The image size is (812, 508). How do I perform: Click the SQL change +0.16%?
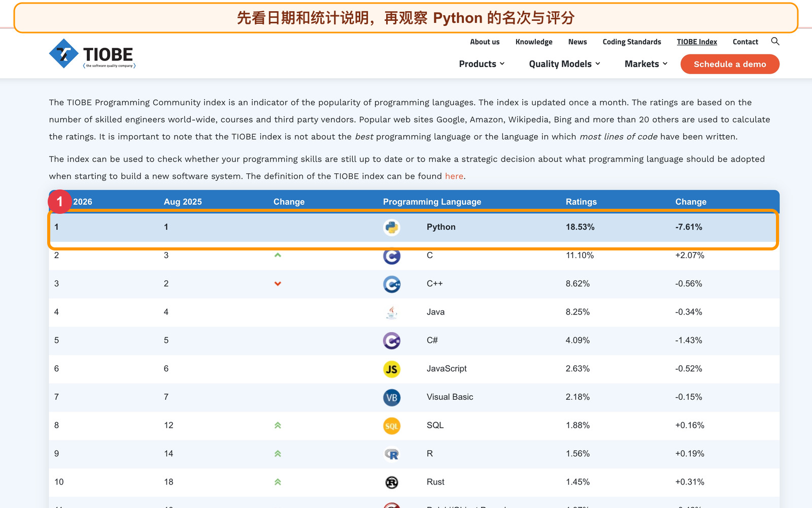click(690, 425)
